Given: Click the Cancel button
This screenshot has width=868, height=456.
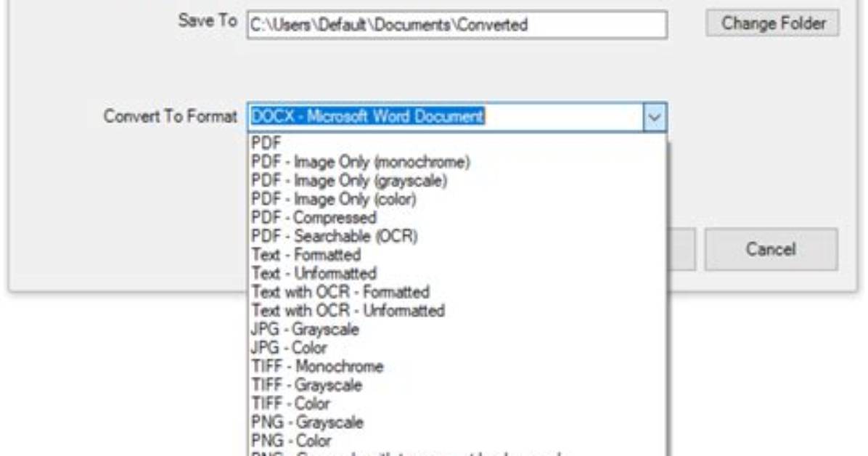Looking at the screenshot, I should click(771, 249).
